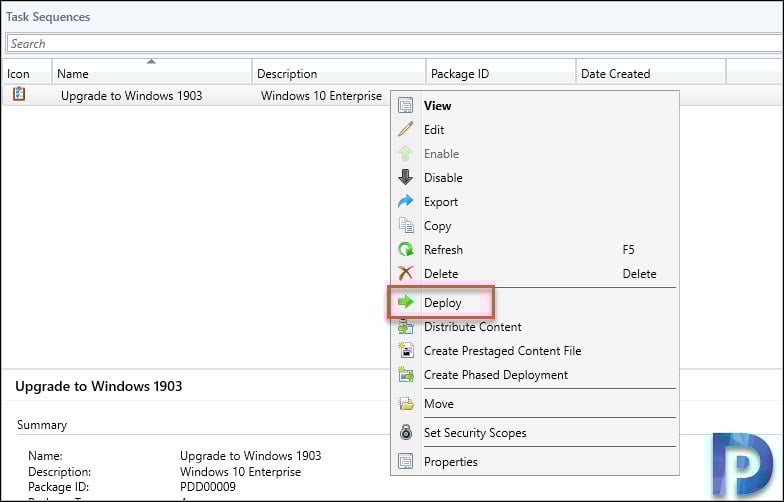Image resolution: width=784 pixels, height=502 pixels.
Task: Select Distribute Content menu entry
Action: tap(534, 326)
